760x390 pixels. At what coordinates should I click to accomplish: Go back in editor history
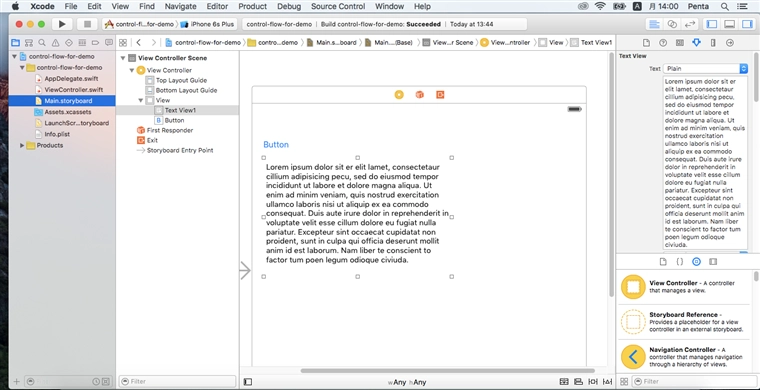click(x=139, y=43)
